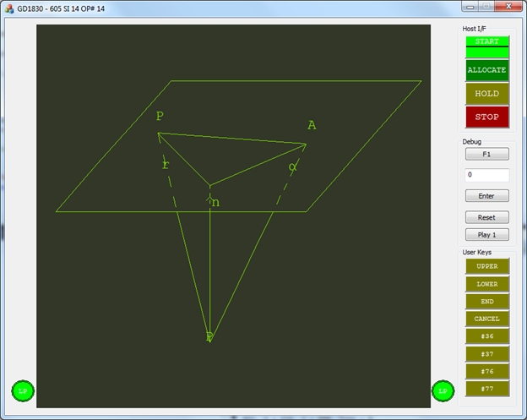The width and height of the screenshot is (527, 420).
Task: Click the left LP light pen indicator
Action: pyautogui.click(x=23, y=390)
